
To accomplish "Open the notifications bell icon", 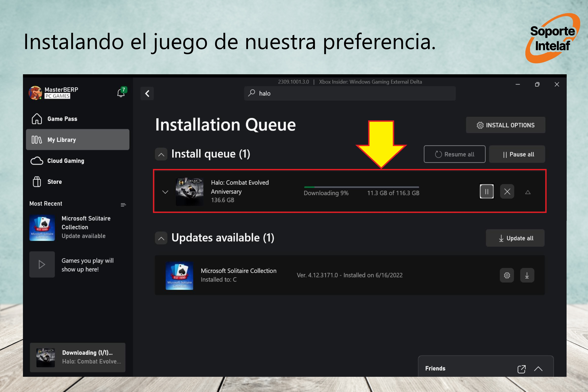I will pos(121,93).
